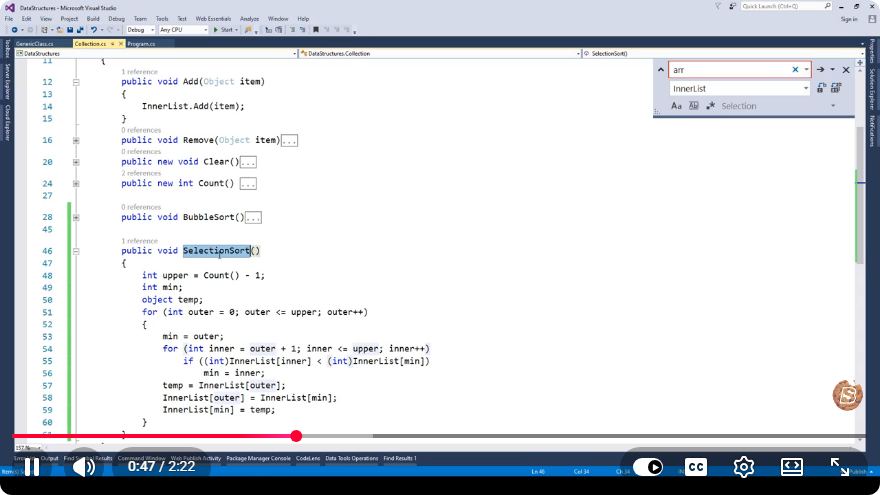The height and width of the screenshot is (495, 880).
Task: Click the Start debugging button
Action: 225,30
